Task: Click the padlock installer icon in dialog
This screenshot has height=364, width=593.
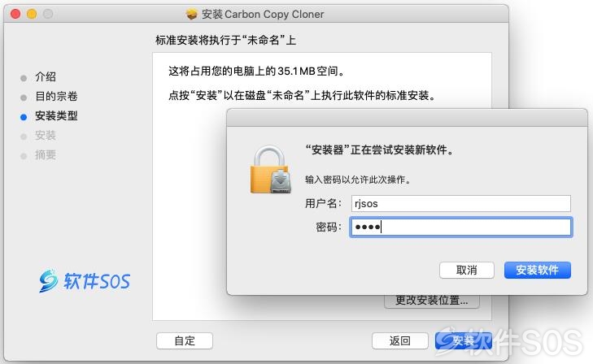Action: (x=271, y=170)
